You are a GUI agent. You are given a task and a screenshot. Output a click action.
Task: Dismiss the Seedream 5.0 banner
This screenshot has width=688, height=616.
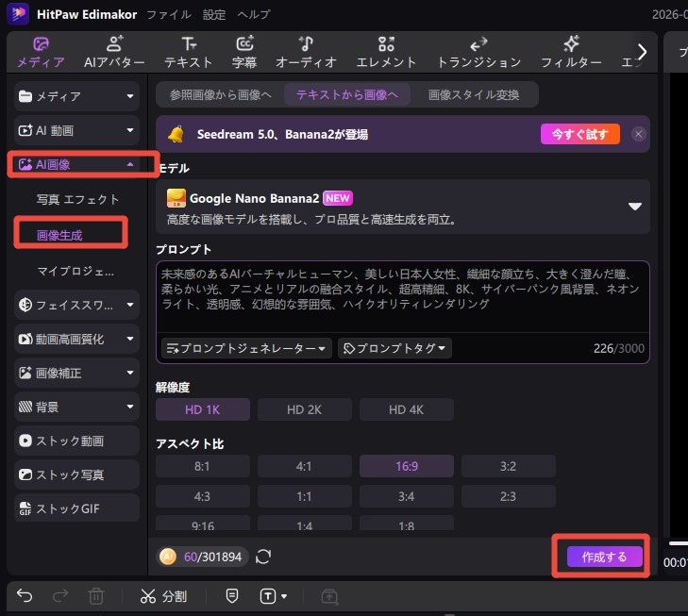click(x=638, y=134)
